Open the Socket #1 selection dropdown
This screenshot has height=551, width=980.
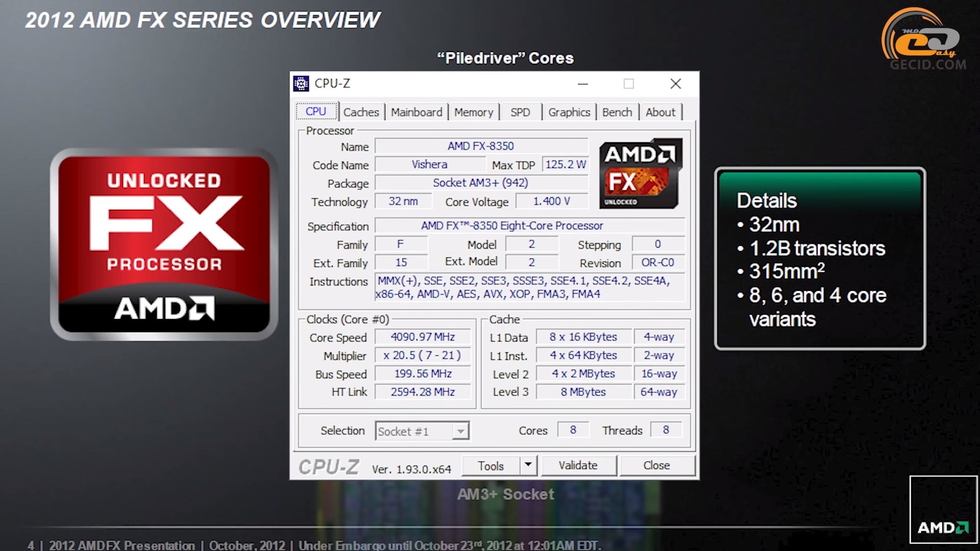(422, 431)
